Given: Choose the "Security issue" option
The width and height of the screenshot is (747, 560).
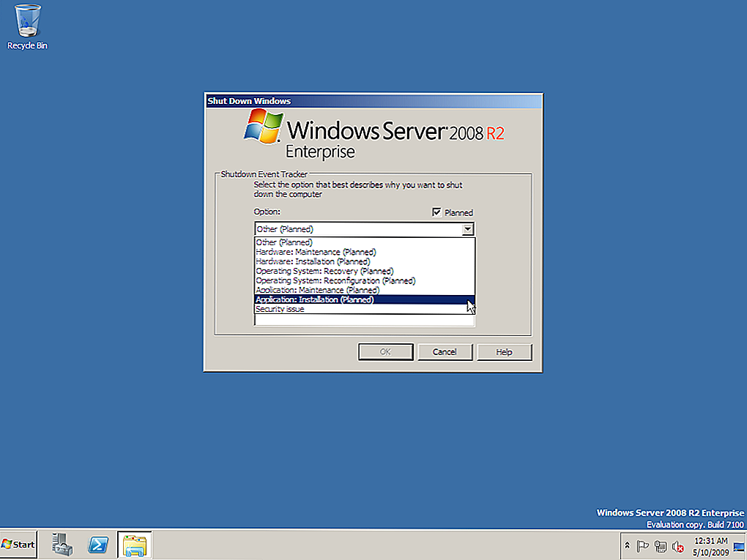Looking at the screenshot, I should [x=365, y=309].
